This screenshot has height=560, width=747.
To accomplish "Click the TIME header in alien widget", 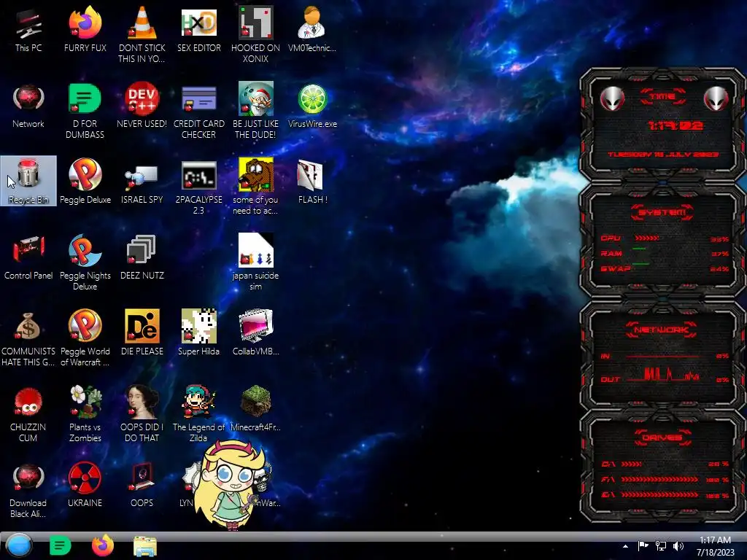I will tap(662, 97).
